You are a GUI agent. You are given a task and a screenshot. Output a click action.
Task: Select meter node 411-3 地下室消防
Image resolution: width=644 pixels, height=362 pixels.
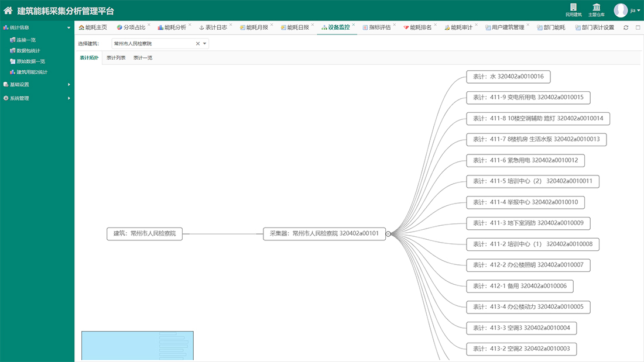[528, 223]
